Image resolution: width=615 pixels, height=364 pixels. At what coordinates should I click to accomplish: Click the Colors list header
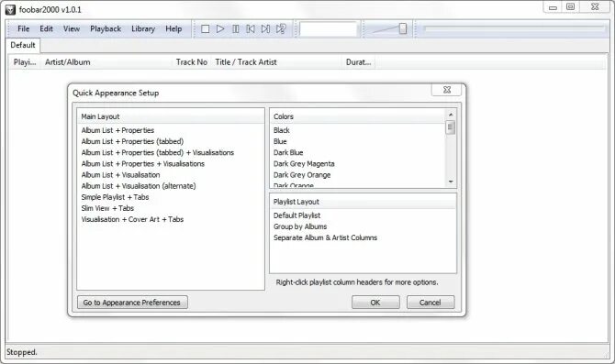(x=358, y=116)
